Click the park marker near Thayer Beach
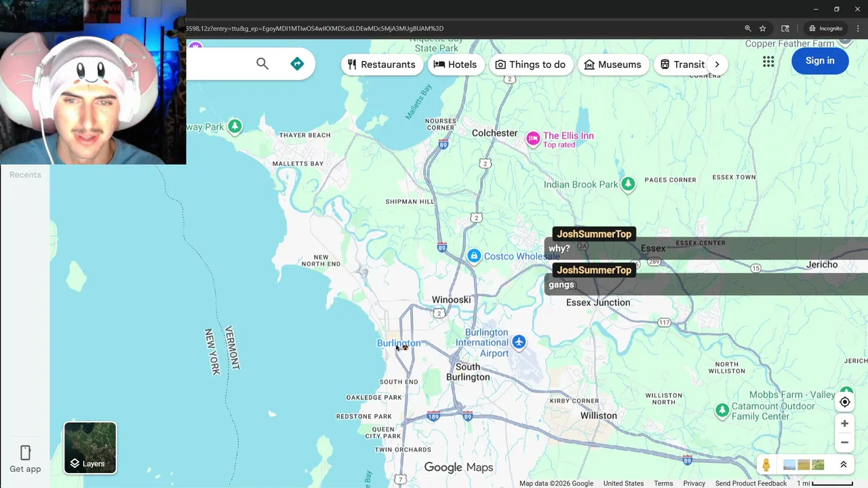 point(235,126)
